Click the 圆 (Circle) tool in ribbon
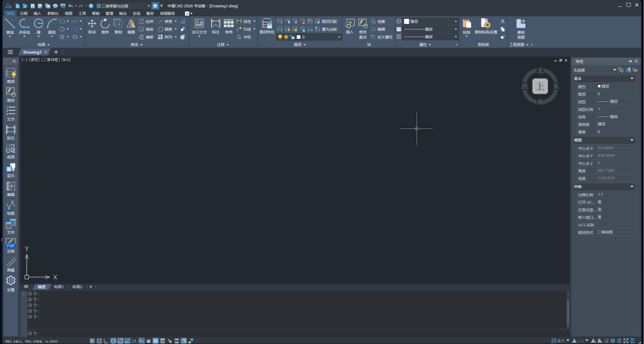The image size is (644, 344). pos(38,25)
